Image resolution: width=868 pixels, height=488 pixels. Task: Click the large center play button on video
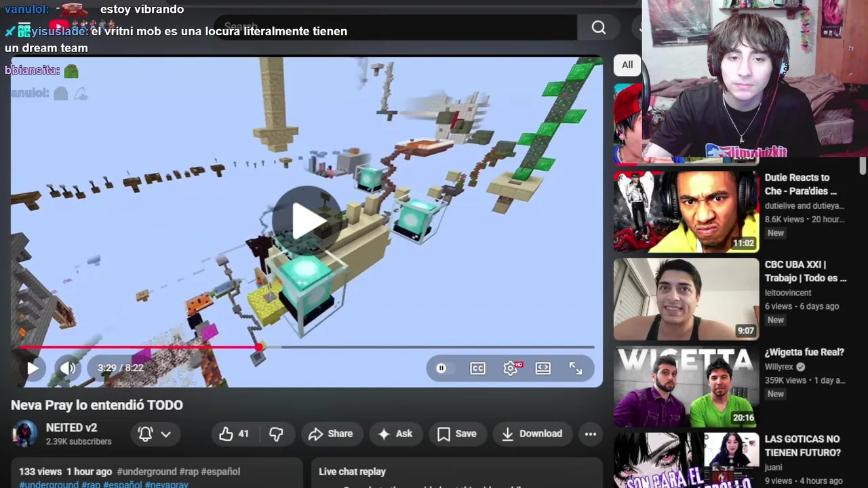[307, 220]
